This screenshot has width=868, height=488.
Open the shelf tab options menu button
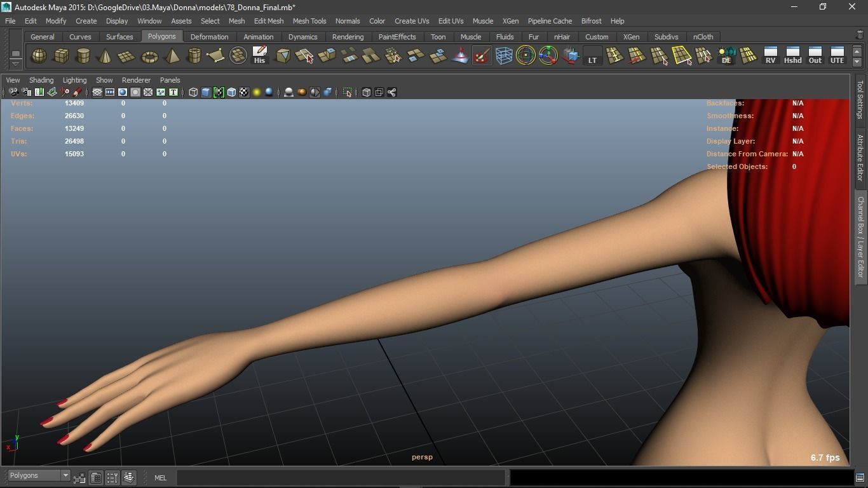pos(16,54)
